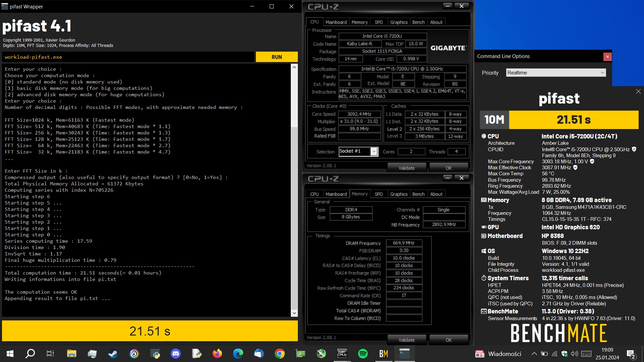Open Ubisoft Connect from the taskbar
The width and height of the screenshot is (644, 362).
tap(134, 354)
